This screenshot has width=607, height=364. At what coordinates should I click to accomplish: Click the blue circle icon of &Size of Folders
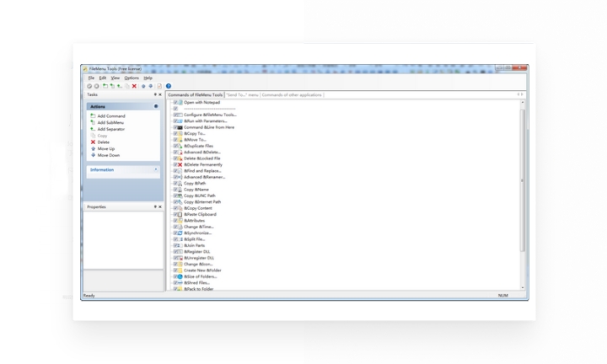click(x=180, y=276)
